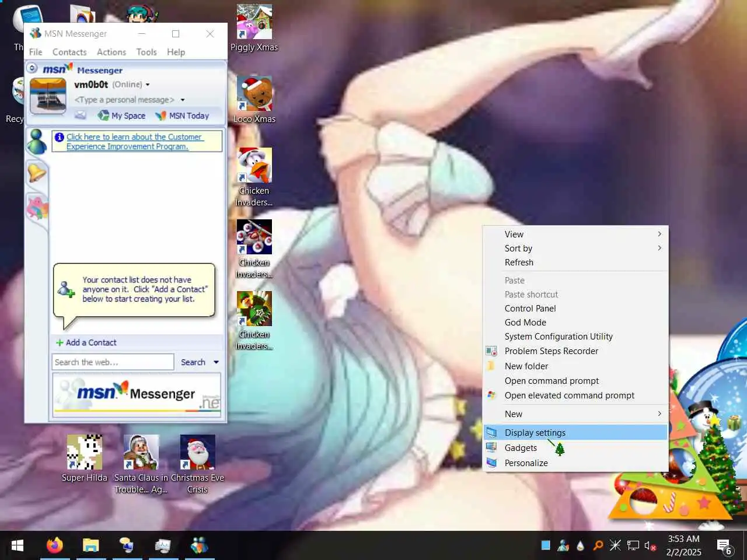The height and width of the screenshot is (560, 747).
Task: Open the Online status dropdown arrow
Action: [x=148, y=85]
